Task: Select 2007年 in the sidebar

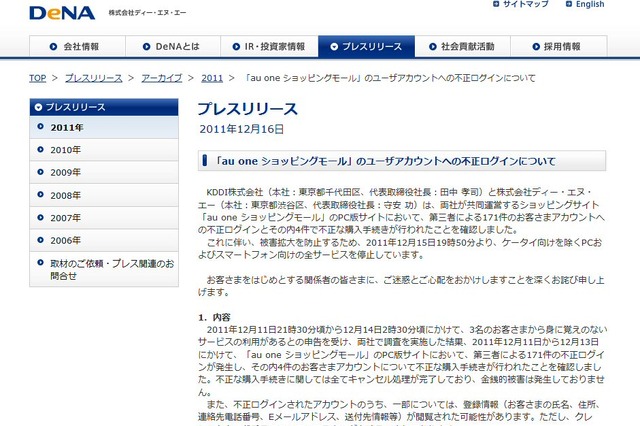Action: tap(104, 218)
